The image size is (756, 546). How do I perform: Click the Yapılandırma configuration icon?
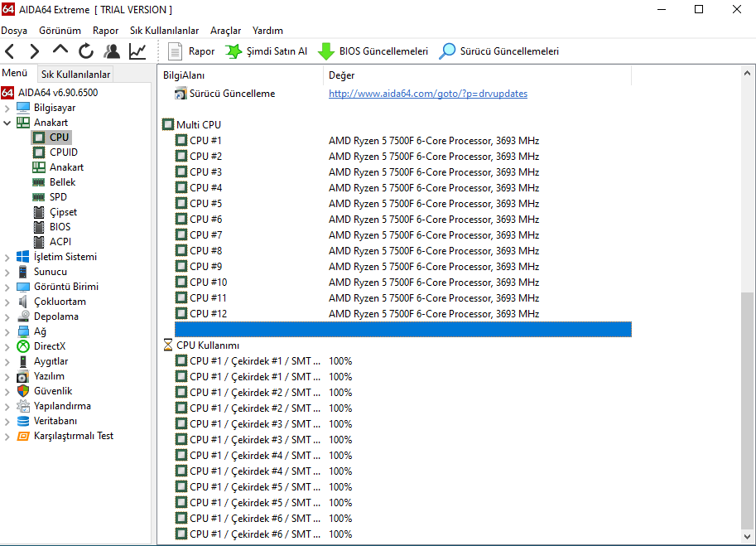tap(22, 406)
